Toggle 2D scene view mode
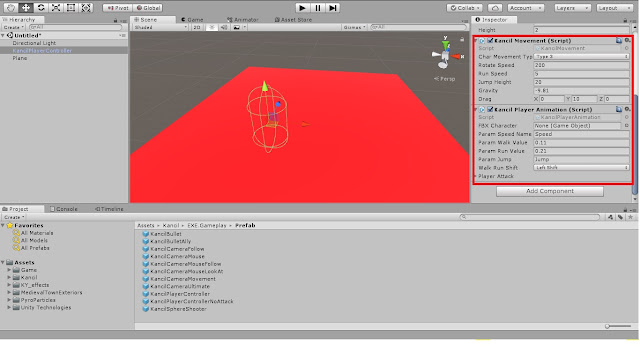640x360 pixels. pyautogui.click(x=197, y=27)
